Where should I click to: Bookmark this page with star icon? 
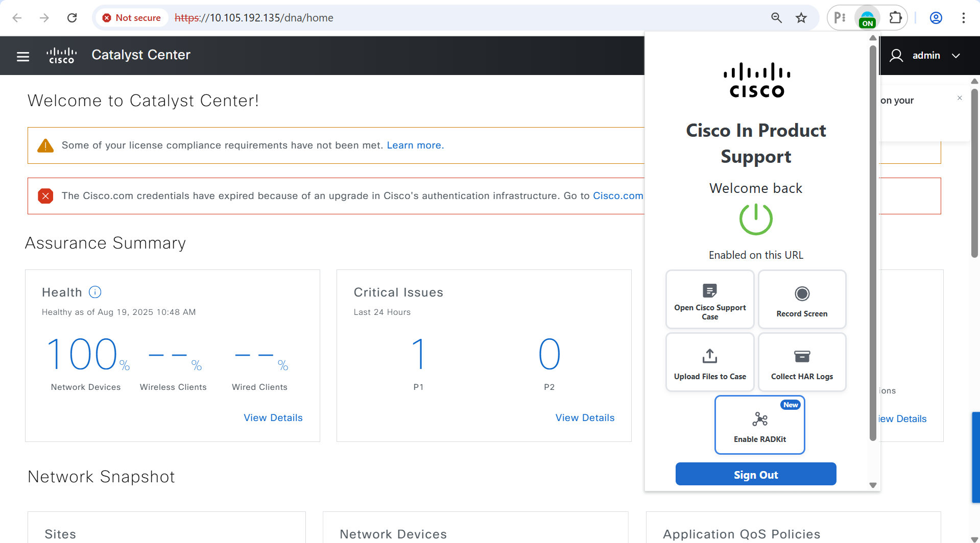[801, 18]
